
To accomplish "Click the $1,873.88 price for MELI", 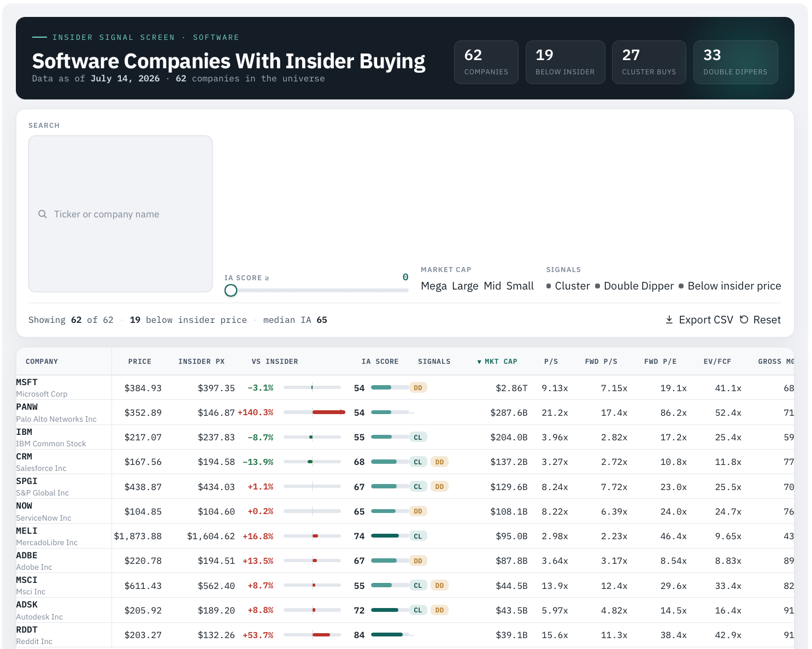I will click(138, 536).
